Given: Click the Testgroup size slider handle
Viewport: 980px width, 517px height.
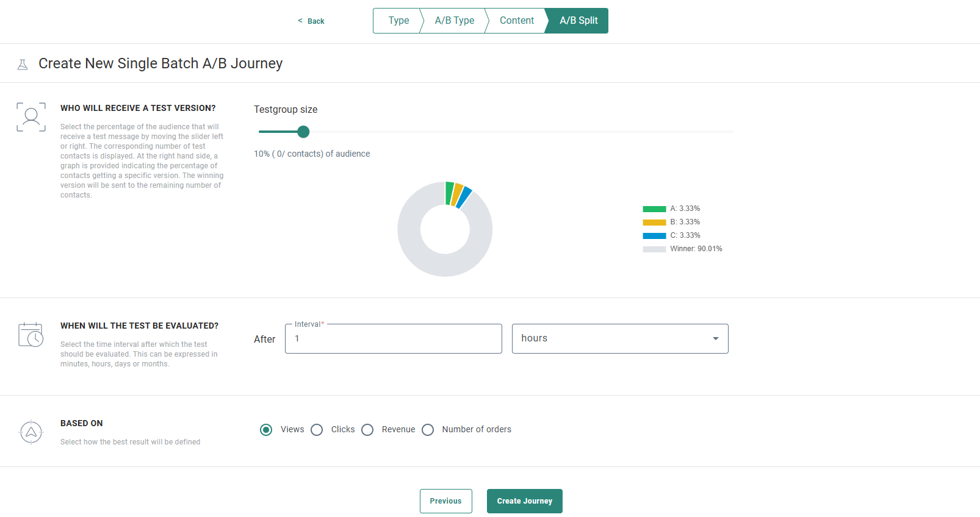Looking at the screenshot, I should (x=303, y=132).
